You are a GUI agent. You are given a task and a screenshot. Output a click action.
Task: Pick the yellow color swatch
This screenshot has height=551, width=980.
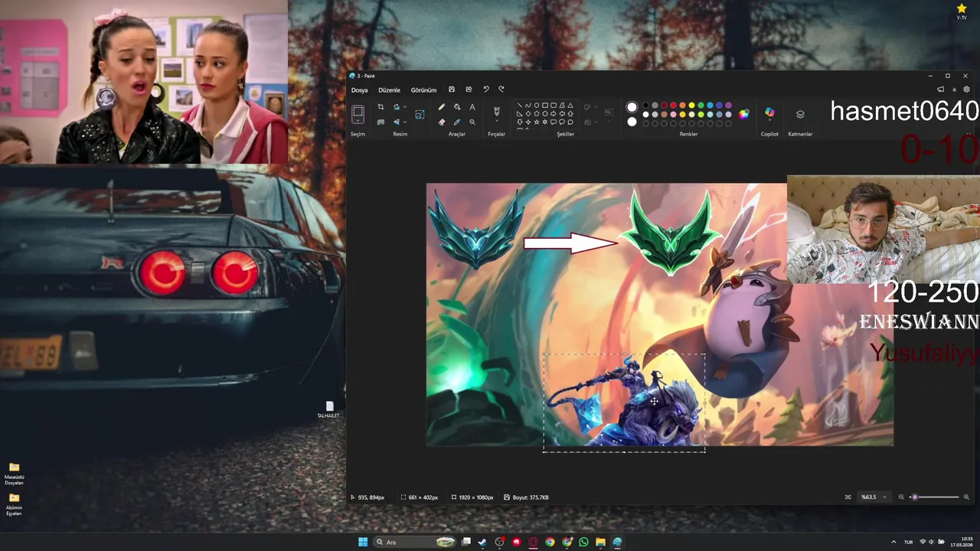691,105
